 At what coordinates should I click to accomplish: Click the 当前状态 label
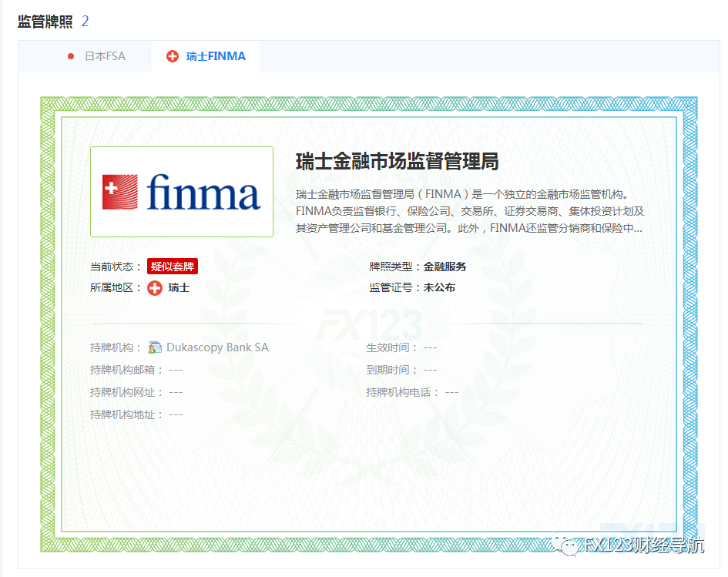115,267
